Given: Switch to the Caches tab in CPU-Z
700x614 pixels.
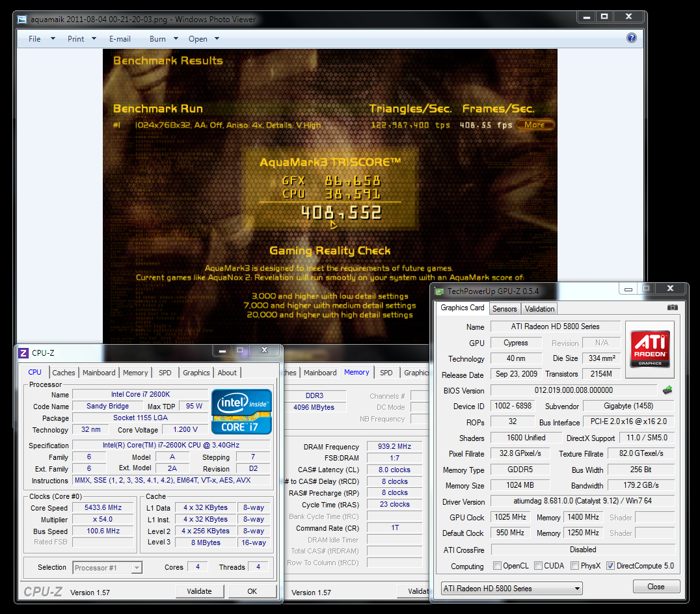Looking at the screenshot, I should [x=63, y=373].
